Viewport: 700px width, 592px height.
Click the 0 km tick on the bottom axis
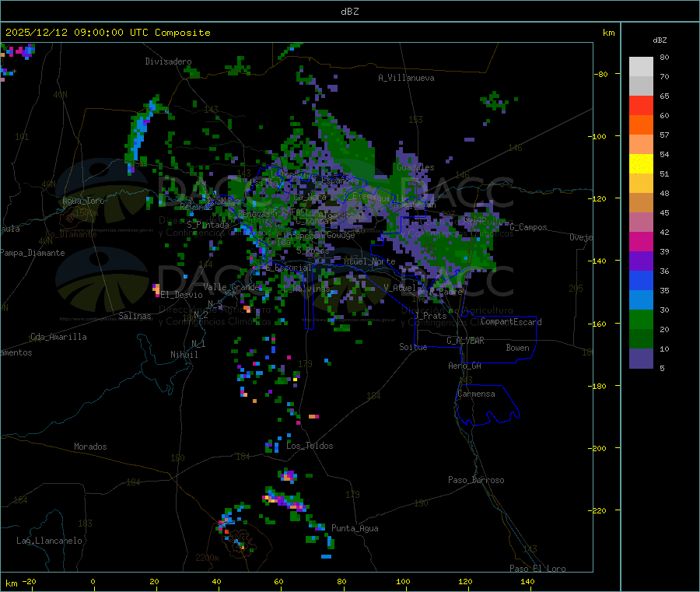(93, 581)
